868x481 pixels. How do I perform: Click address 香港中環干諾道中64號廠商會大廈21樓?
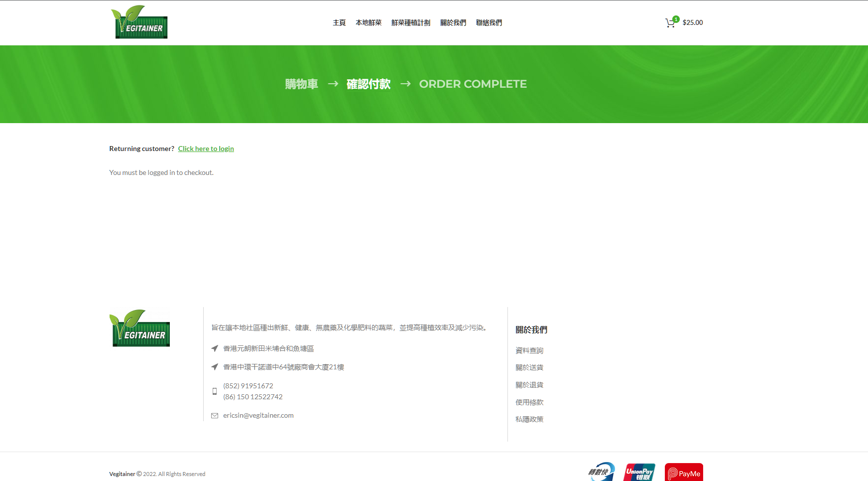[284, 367]
